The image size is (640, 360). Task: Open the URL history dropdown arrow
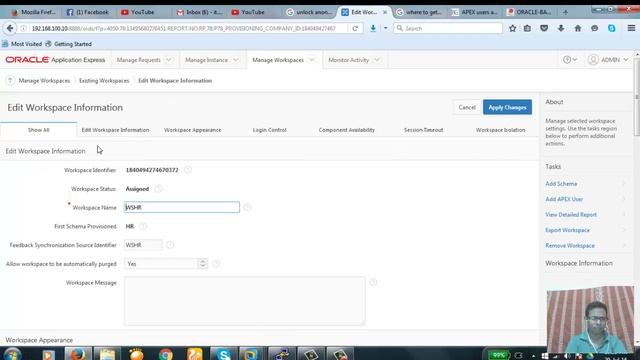click(385, 28)
